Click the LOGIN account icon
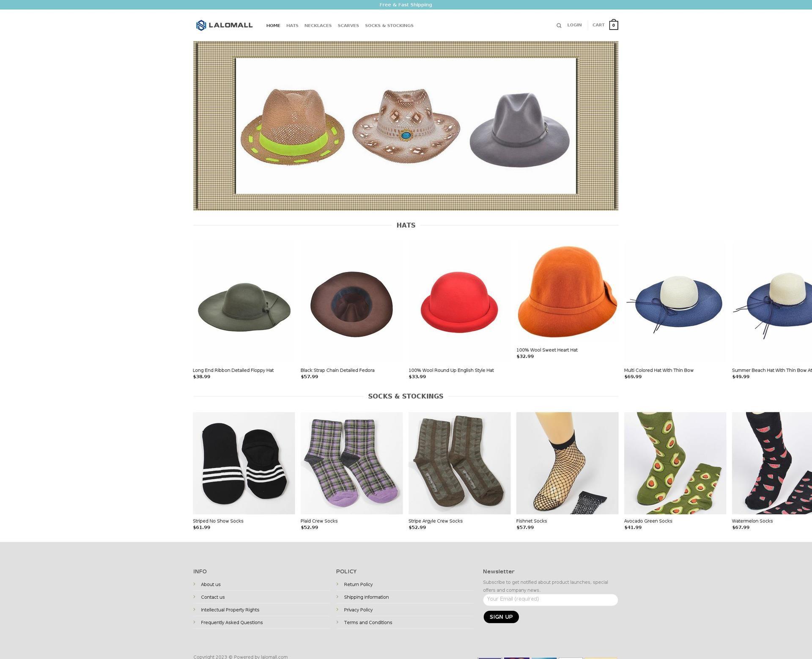Screen dimensions: 812x659 click(x=575, y=25)
